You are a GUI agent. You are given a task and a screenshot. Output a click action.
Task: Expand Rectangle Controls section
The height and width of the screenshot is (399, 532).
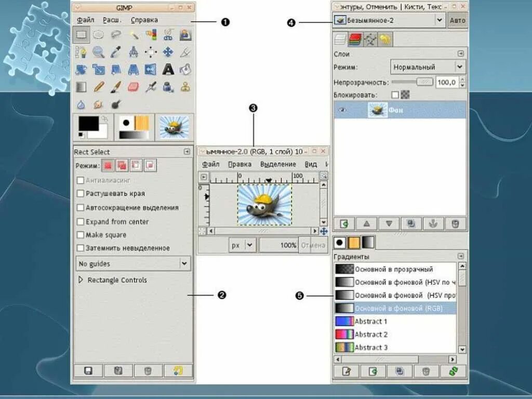tap(81, 280)
